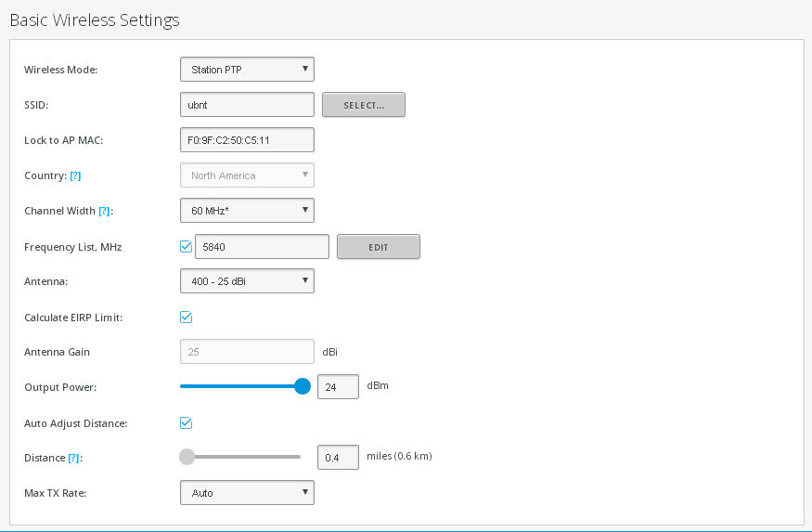Image resolution: width=812 pixels, height=532 pixels.
Task: Click the Output Power dBm value box
Action: [x=338, y=386]
